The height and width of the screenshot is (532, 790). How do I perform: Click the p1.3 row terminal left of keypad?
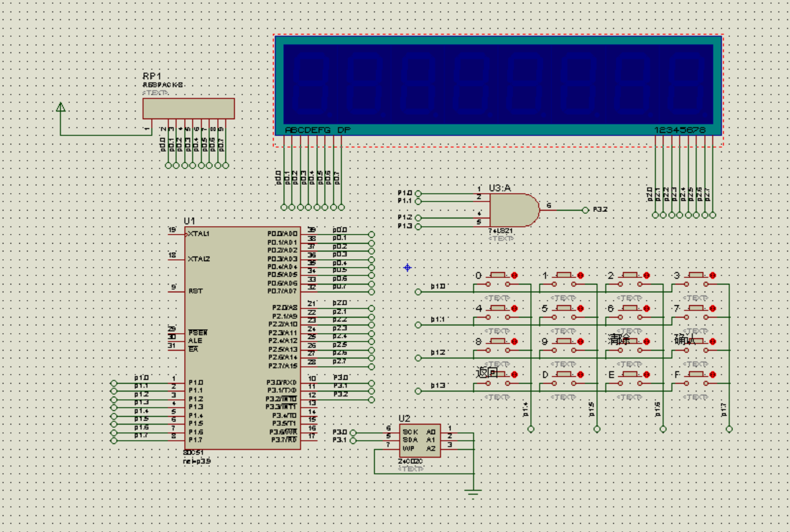point(418,391)
